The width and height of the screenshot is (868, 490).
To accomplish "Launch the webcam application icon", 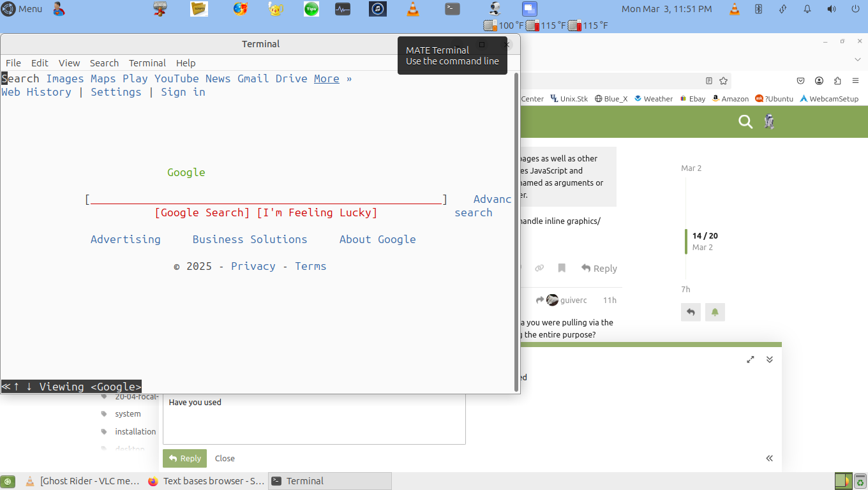I will tap(495, 9).
